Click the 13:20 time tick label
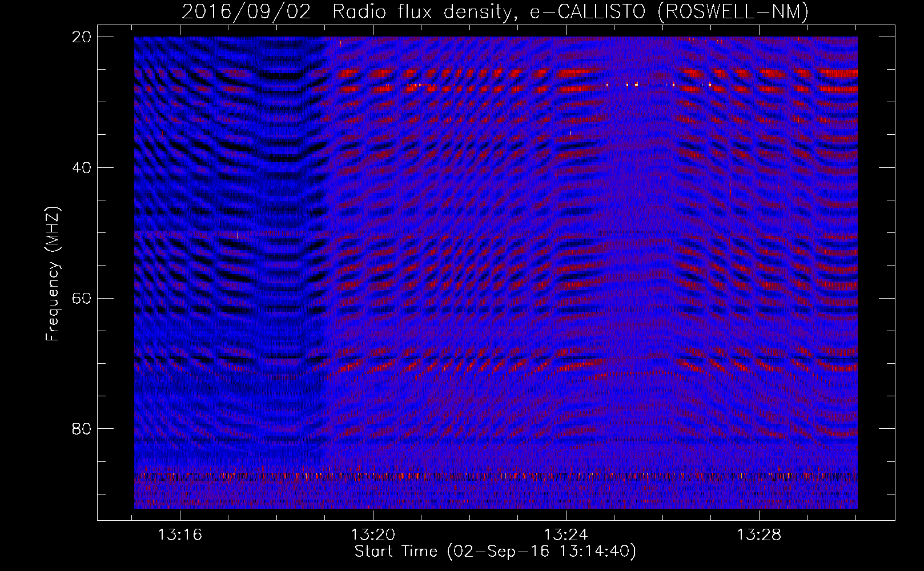This screenshot has height=571, width=924. click(373, 535)
